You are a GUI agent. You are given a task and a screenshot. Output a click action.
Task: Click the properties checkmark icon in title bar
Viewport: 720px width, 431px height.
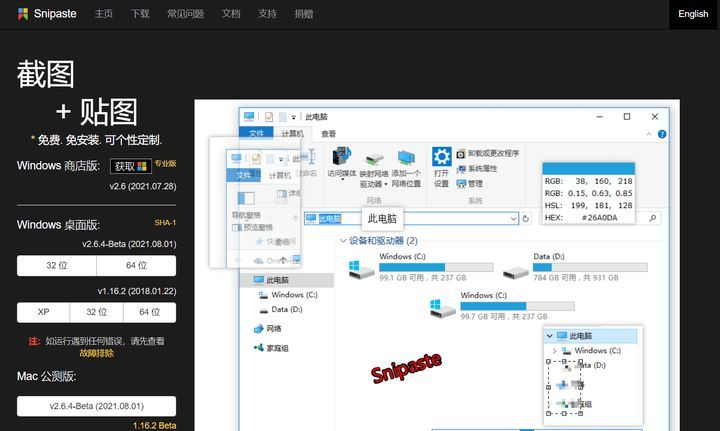269,117
